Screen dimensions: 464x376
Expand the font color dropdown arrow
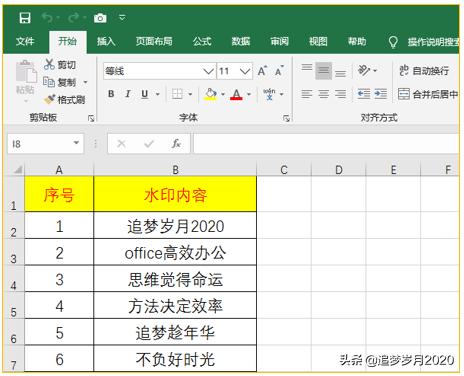(x=249, y=94)
